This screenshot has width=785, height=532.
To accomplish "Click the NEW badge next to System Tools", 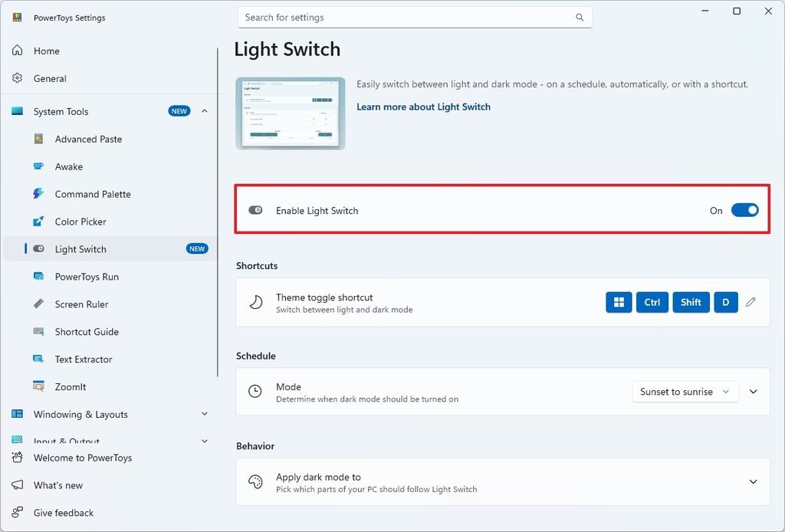I will [179, 111].
